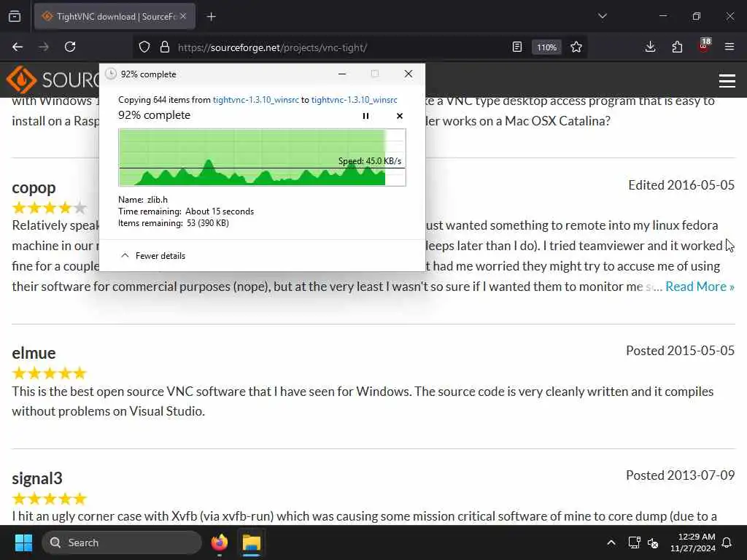
Task: Open the tracking protection shield panel
Action: [x=144, y=47]
